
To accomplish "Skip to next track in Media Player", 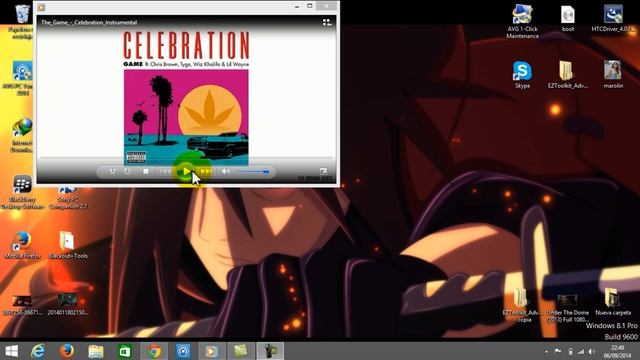I will 206,171.
